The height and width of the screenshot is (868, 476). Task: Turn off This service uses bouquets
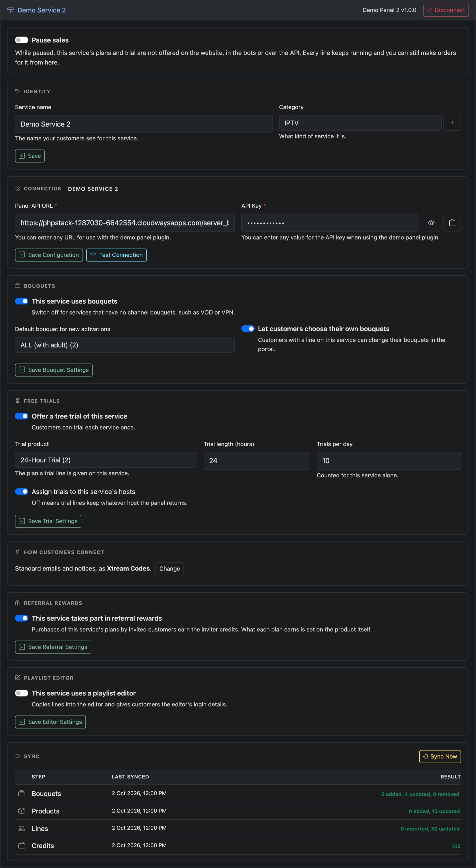tap(22, 301)
